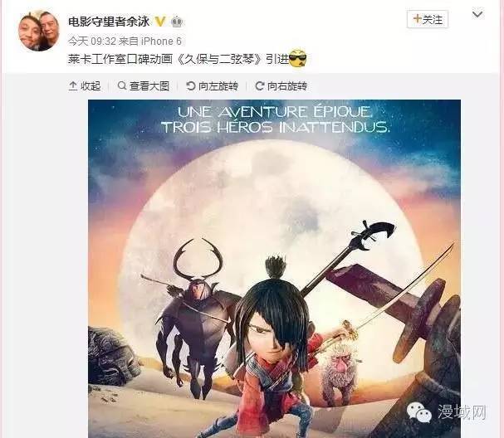Click the Kubo movie poster image
The width and height of the screenshot is (504, 438).
[274, 269]
